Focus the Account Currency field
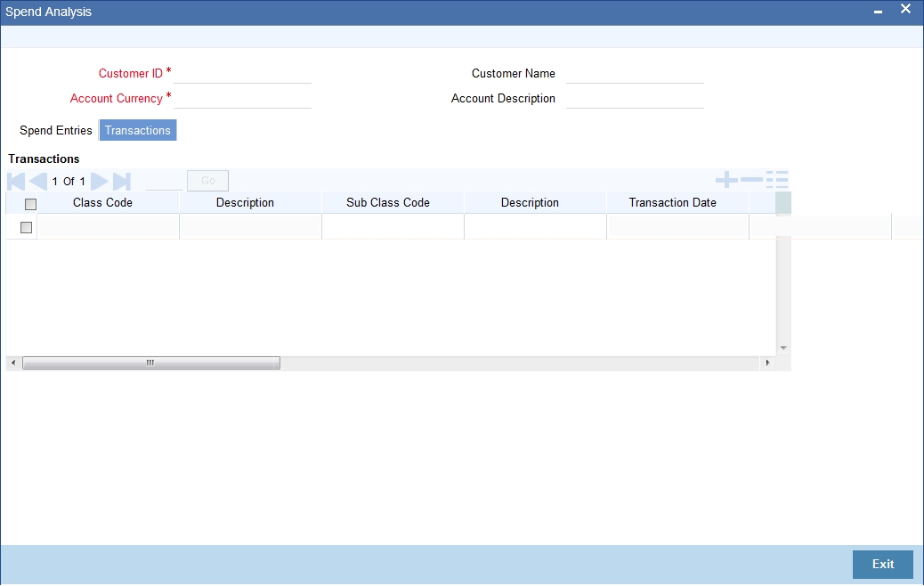 click(x=242, y=99)
